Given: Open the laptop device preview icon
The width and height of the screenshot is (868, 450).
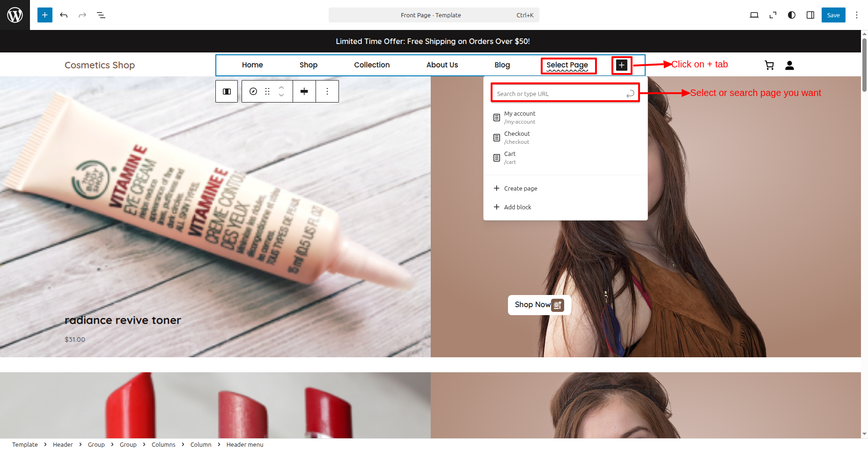Looking at the screenshot, I should click(x=754, y=15).
